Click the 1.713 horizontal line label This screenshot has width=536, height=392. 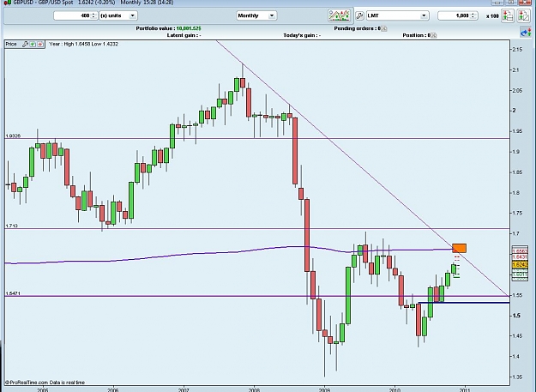coord(12,226)
